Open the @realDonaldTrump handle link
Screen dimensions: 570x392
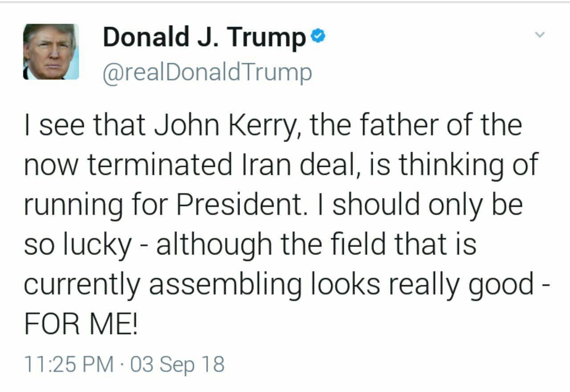[x=207, y=72]
